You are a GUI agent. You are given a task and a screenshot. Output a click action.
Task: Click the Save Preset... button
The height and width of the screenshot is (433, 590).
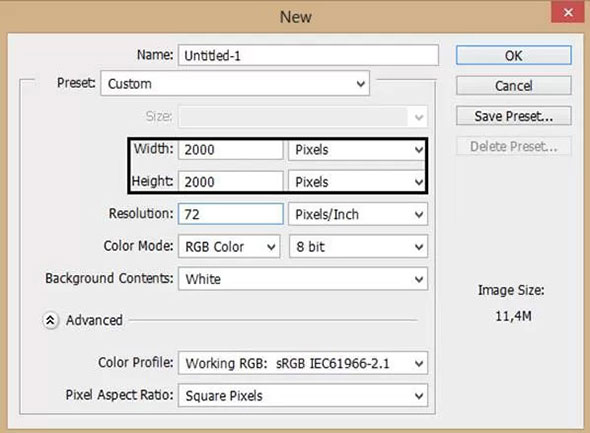click(x=514, y=116)
